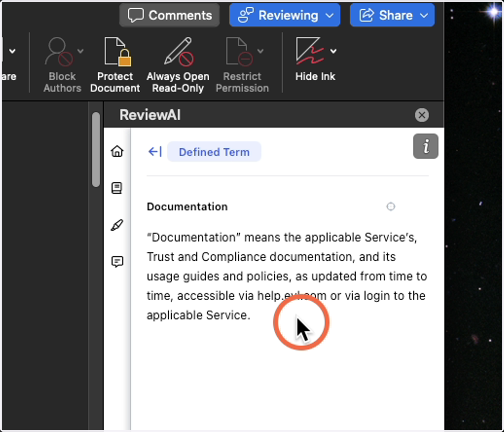Open the ReviewAI home icon
Image resolution: width=504 pixels, height=432 pixels.
(117, 151)
